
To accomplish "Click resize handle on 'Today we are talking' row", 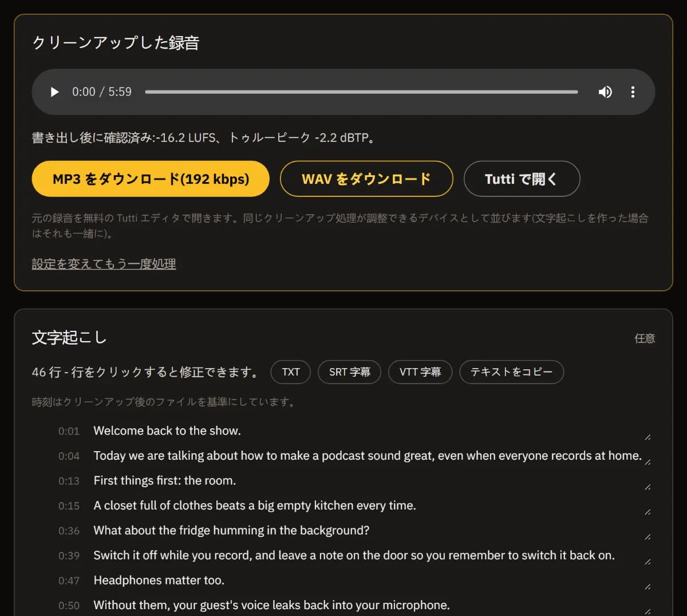I will point(647,463).
